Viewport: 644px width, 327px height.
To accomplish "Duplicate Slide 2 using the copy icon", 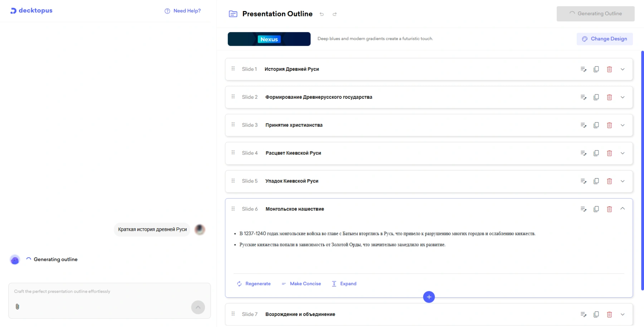I will (596, 97).
